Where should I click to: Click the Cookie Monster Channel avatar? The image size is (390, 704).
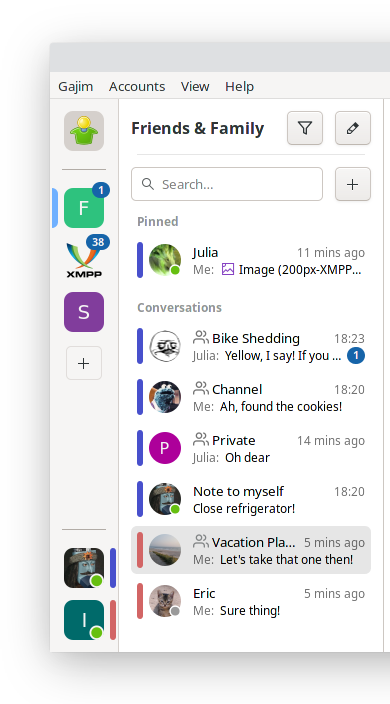165,397
